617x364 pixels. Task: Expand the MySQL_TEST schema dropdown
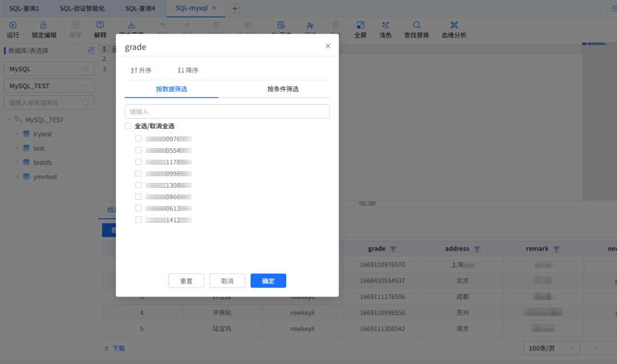pyautogui.click(x=49, y=85)
